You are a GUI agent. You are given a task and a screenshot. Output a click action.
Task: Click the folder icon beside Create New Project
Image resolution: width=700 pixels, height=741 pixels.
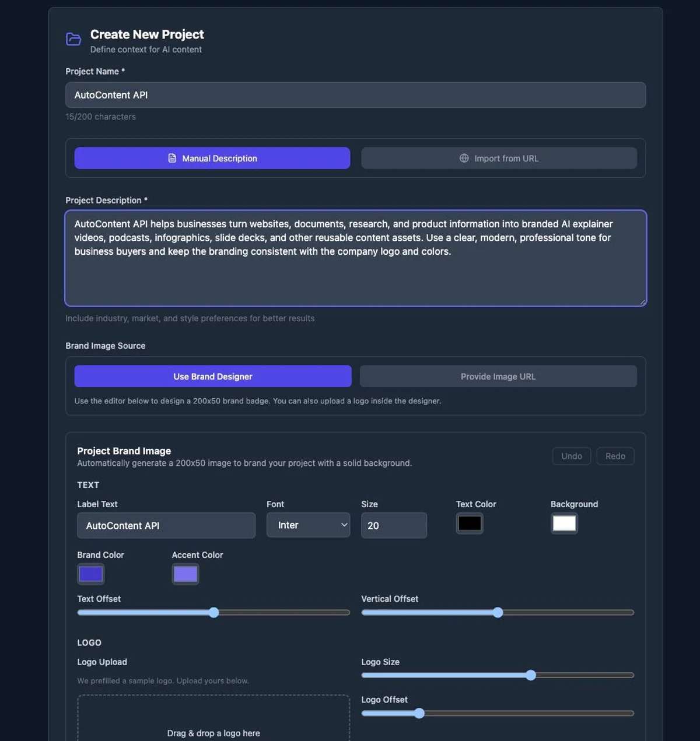coord(73,39)
